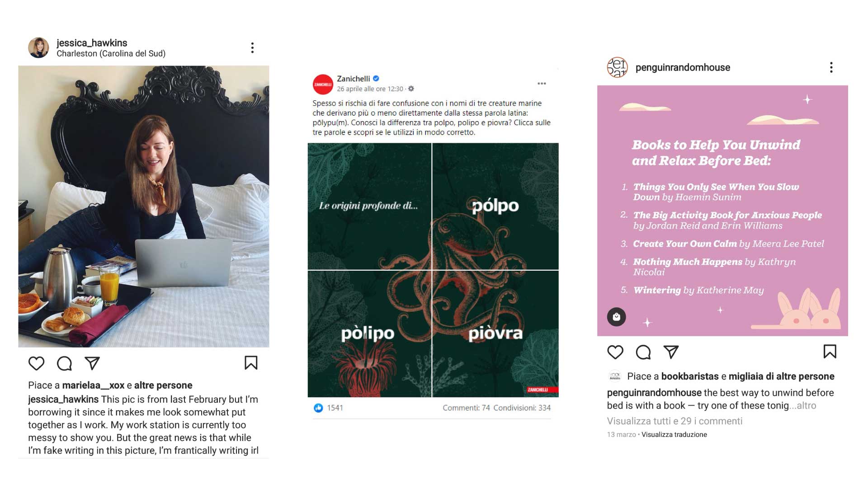Open three-dot menu on jessica_hawkins post
Viewport: 868px width, 488px height.
pos(252,48)
